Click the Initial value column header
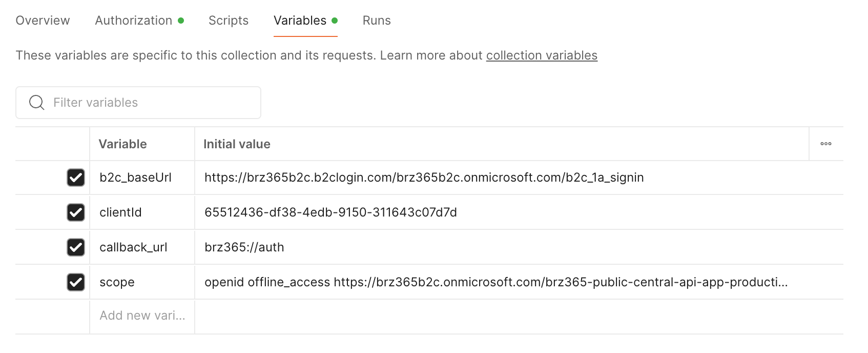 (237, 144)
